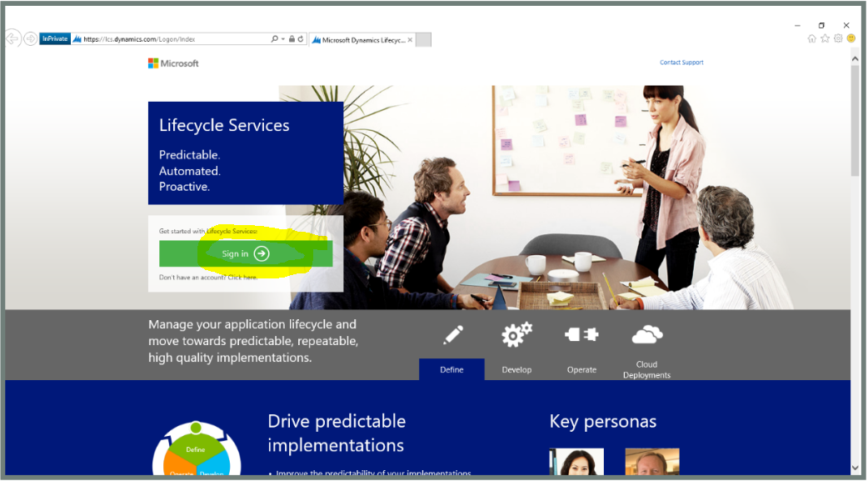
Task: Open a new browser tab
Action: [423, 40]
